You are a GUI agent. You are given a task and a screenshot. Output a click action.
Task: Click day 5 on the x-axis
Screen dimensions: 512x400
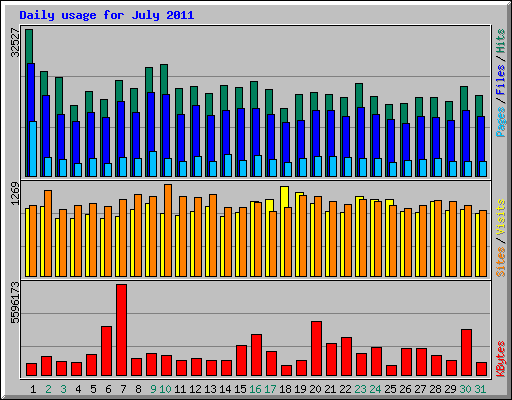click(93, 389)
